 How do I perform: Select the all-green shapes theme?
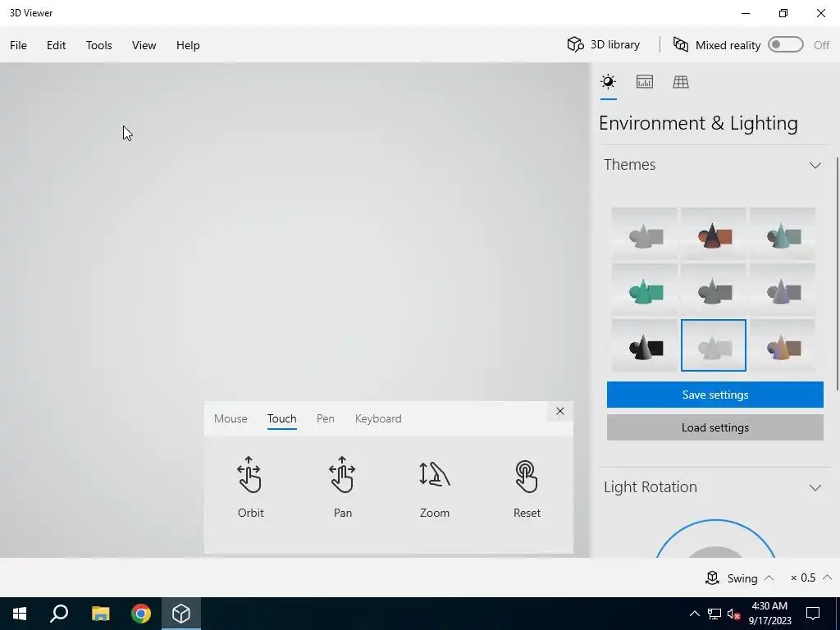coord(645,290)
